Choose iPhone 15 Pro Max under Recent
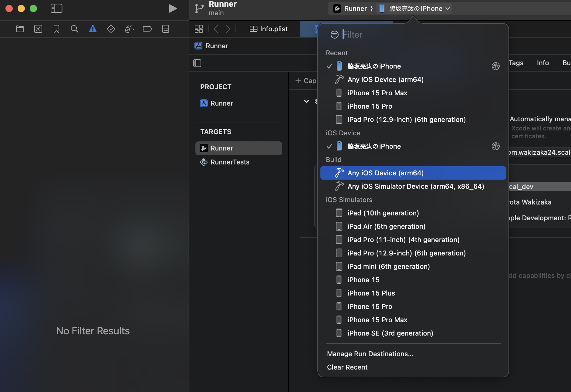Image resolution: width=571 pixels, height=392 pixels. (413, 93)
